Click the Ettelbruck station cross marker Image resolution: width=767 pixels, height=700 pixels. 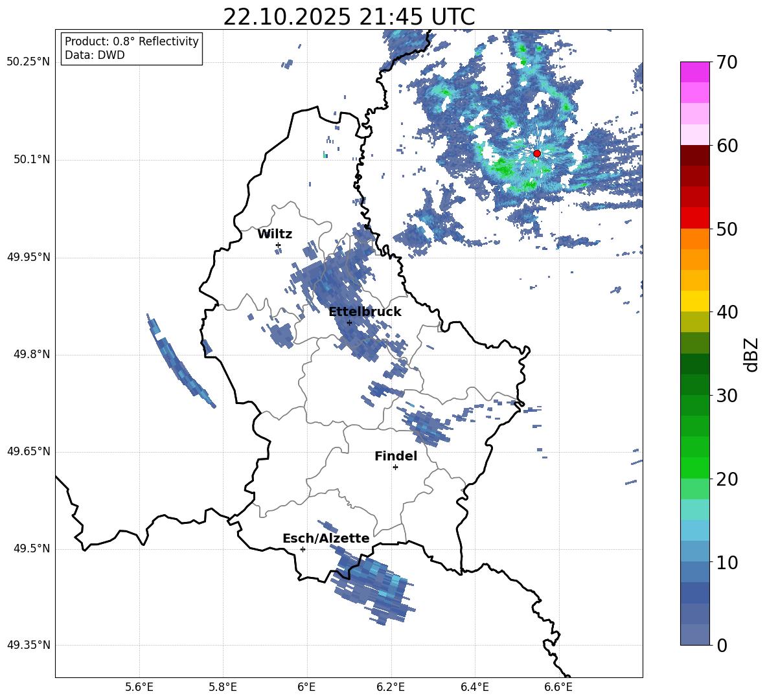[349, 322]
